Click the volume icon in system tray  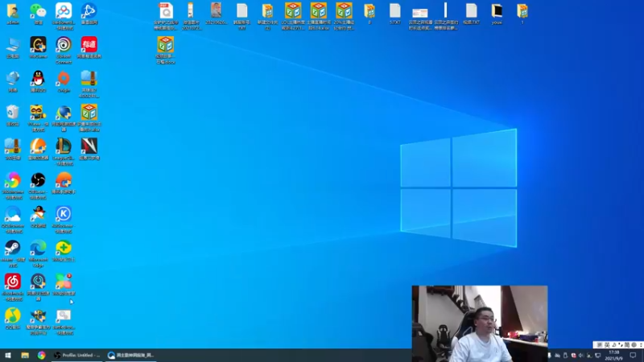(x=581, y=356)
